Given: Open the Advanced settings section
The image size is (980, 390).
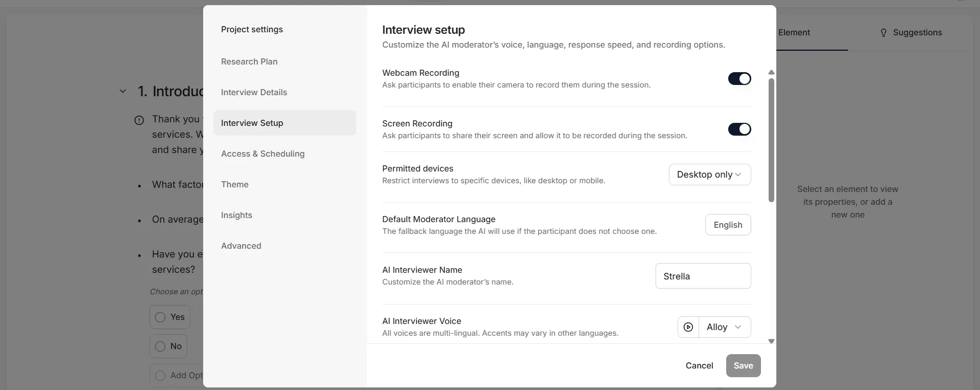Looking at the screenshot, I should 241,246.
